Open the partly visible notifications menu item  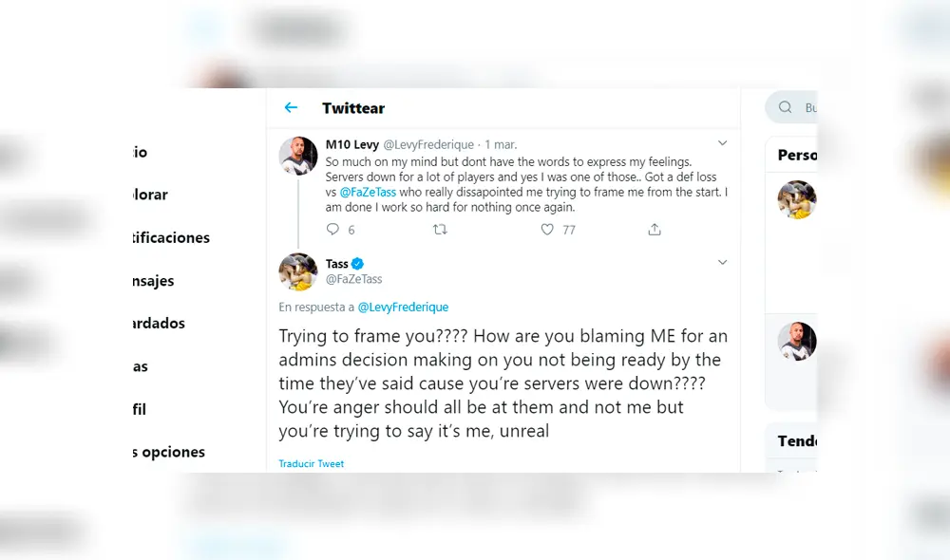pyautogui.click(x=171, y=238)
